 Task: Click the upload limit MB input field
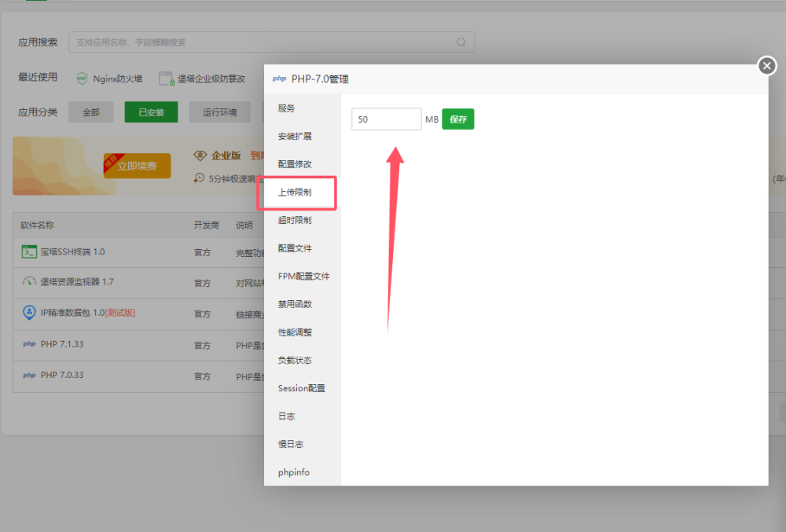tap(387, 119)
